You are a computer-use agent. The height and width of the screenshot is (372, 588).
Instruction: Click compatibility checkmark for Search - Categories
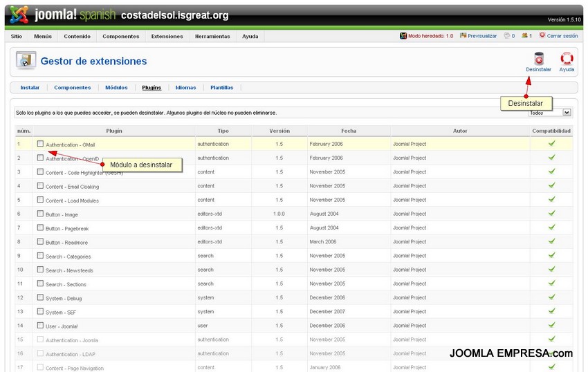click(551, 255)
